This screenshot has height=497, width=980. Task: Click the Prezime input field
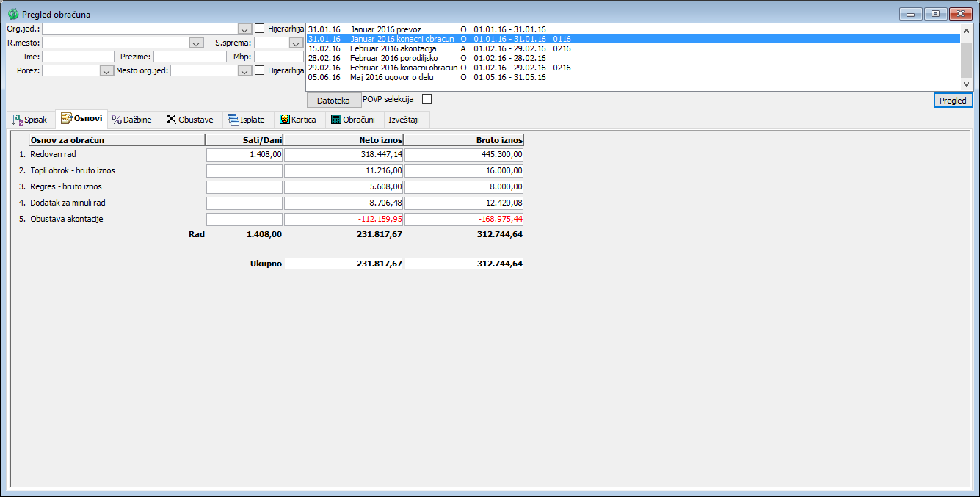pyautogui.click(x=189, y=57)
